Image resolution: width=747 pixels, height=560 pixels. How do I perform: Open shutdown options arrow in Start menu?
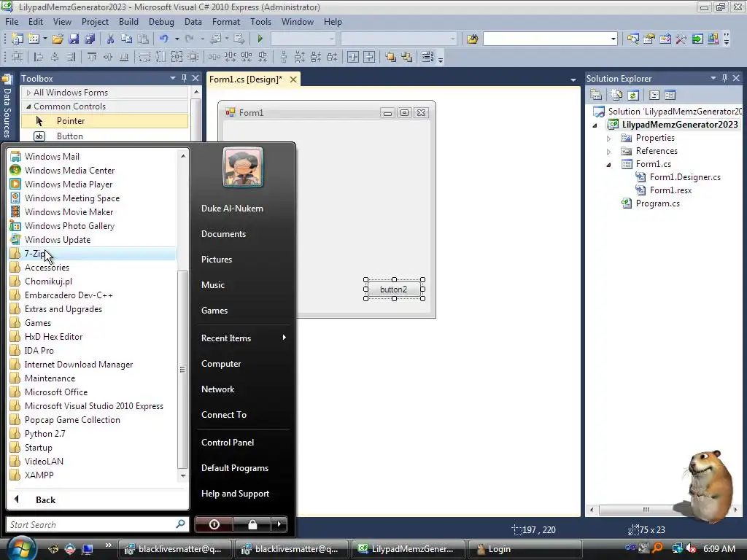279,524
